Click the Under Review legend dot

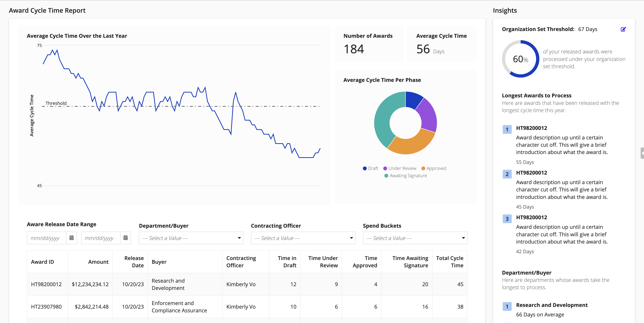[x=385, y=168]
